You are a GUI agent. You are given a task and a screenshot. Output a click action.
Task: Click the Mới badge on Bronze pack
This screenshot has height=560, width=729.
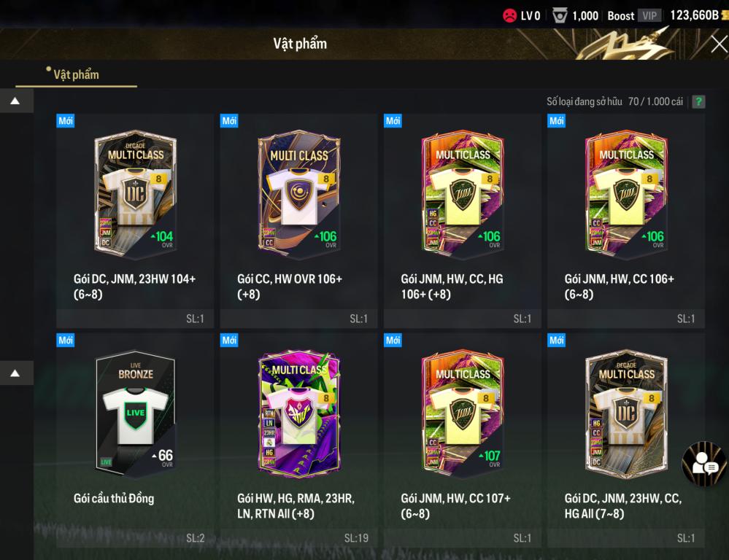coord(66,341)
